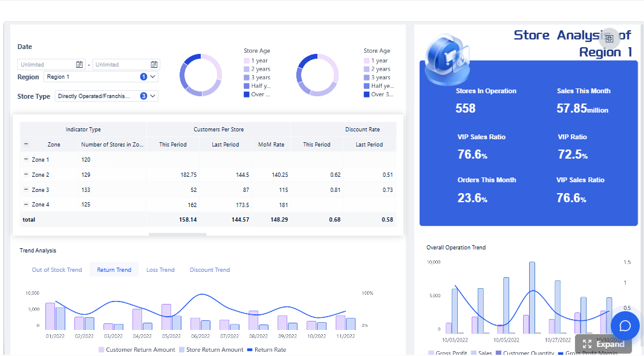
Task: Click the purple Customer Return Amount color swatch
Action: click(102, 349)
